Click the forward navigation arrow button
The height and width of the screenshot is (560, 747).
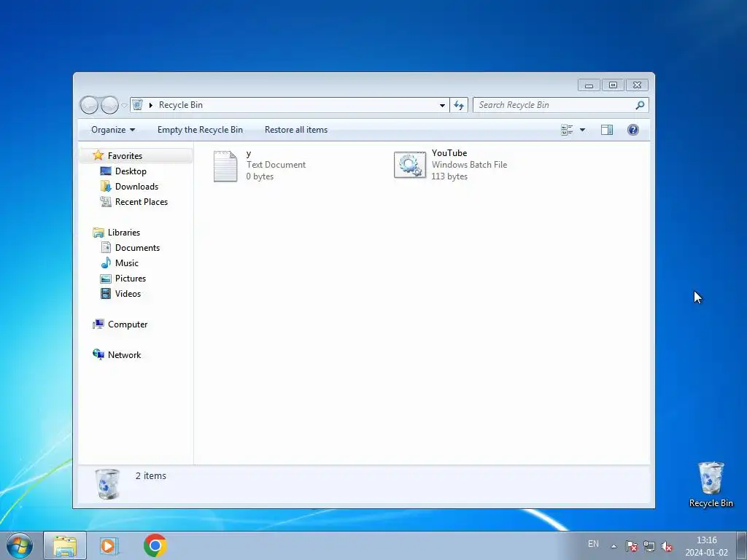click(109, 105)
